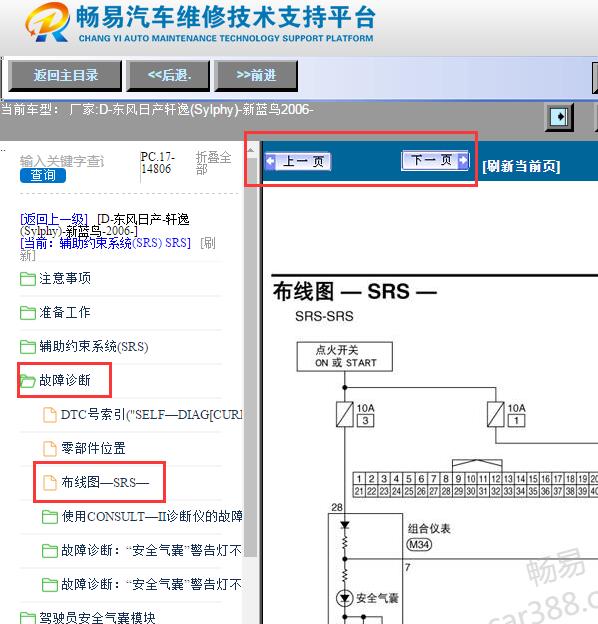Focus the keyword search input field

click(x=62, y=161)
